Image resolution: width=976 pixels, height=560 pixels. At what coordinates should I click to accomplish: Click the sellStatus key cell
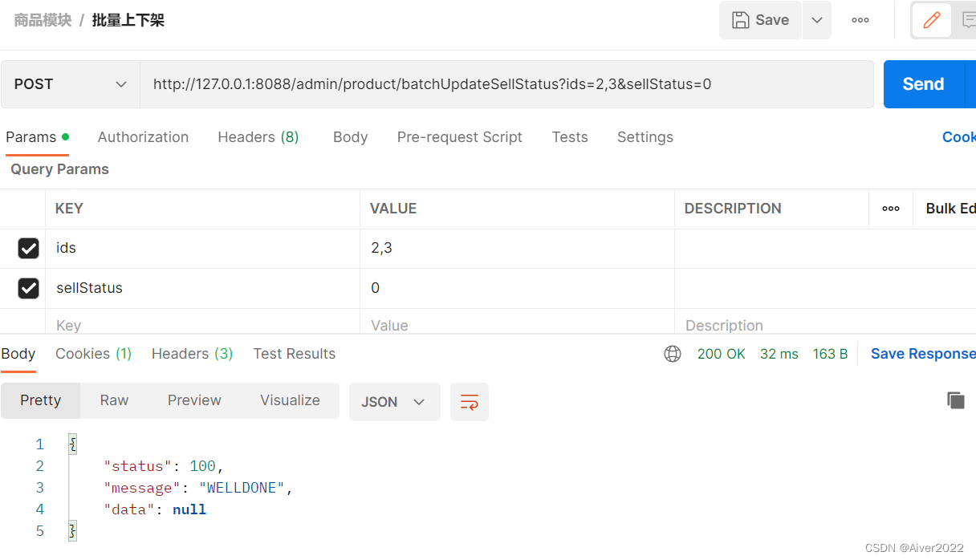tap(202, 288)
